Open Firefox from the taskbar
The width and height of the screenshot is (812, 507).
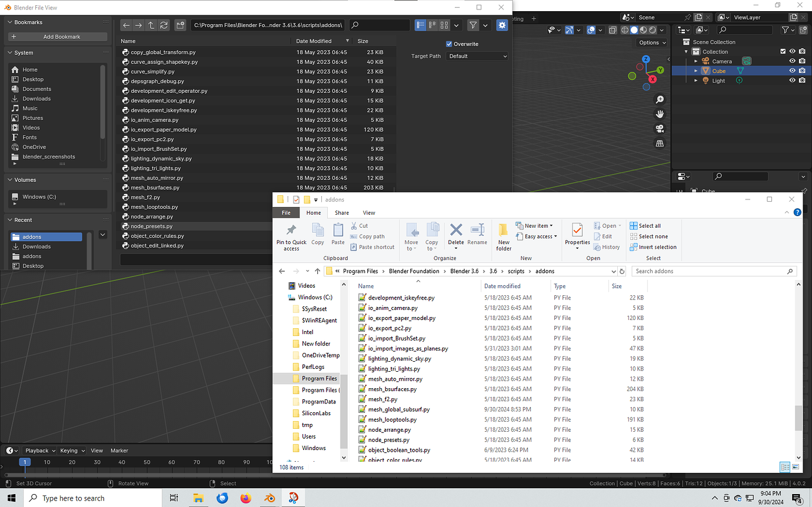(245, 498)
